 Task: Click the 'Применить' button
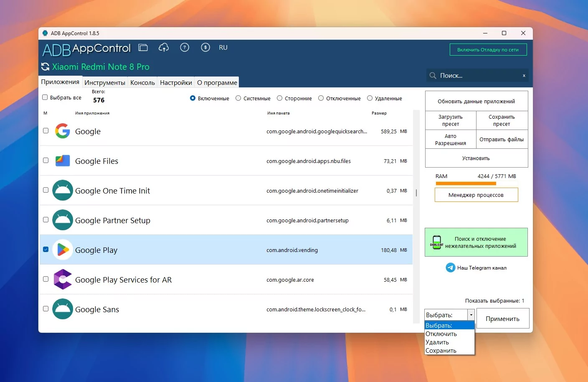pyautogui.click(x=503, y=318)
